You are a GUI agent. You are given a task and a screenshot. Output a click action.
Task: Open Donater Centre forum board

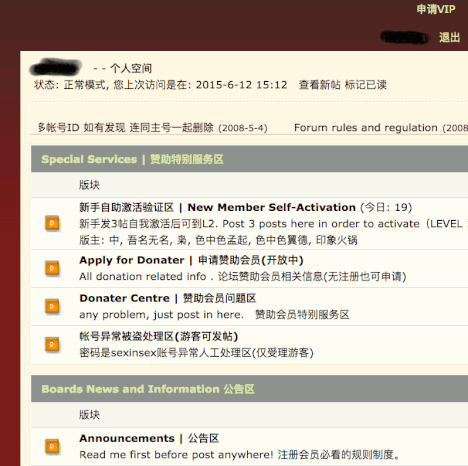[x=168, y=298]
